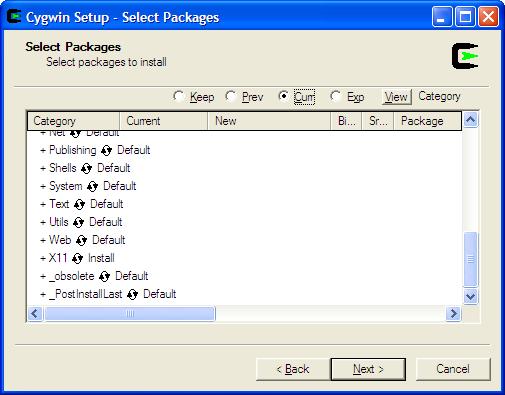Viewport: 505px width, 395px height.
Task: Click the Default label next to Web
Action: [109, 240]
